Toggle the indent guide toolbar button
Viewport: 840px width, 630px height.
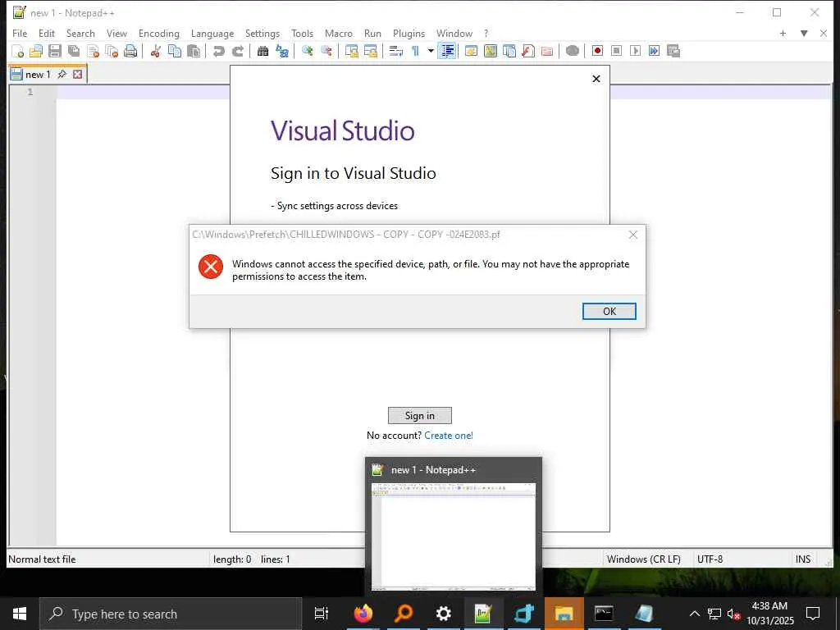[x=447, y=51]
